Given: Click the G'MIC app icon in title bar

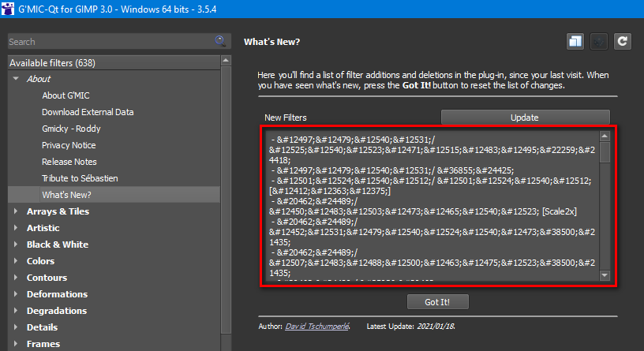Looking at the screenshot, I should coord(7,9).
